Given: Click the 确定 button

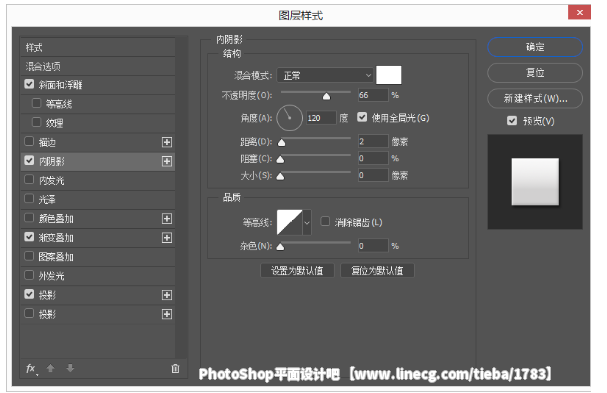Looking at the screenshot, I should pos(535,47).
